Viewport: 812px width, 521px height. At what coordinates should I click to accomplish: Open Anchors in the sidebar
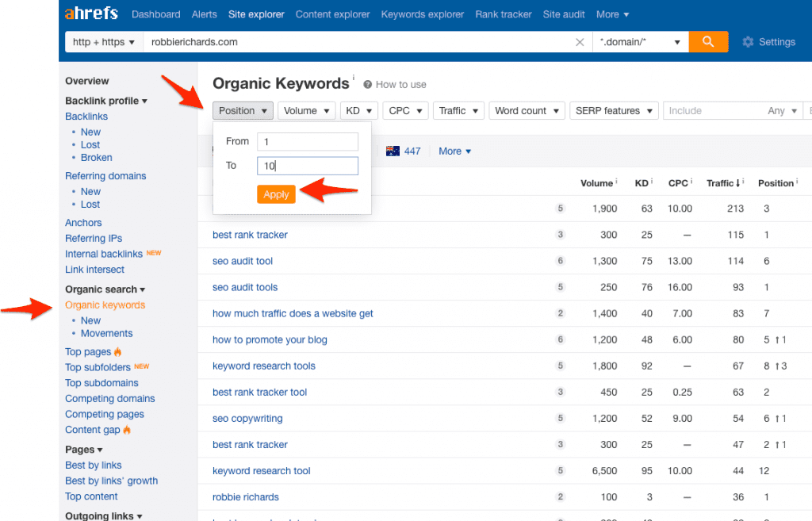click(x=83, y=223)
